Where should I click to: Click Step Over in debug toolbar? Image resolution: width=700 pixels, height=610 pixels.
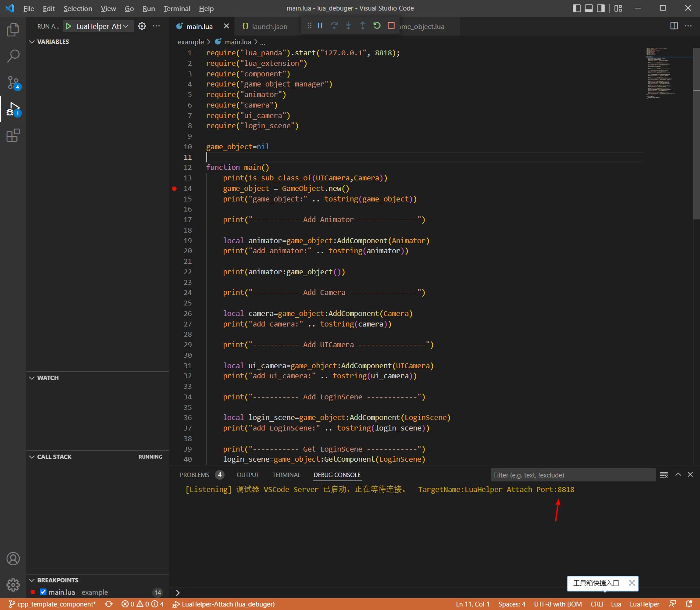(x=334, y=25)
